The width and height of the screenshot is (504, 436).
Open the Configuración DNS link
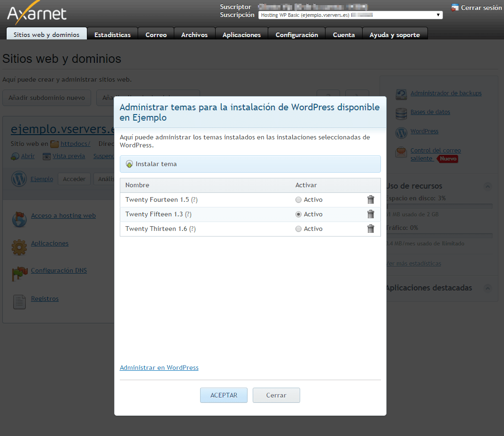point(59,271)
